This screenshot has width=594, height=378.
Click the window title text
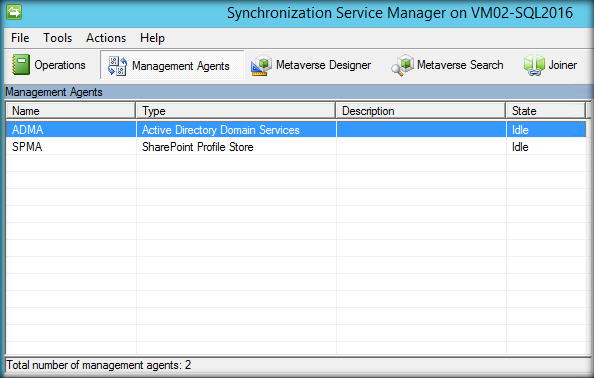click(x=400, y=13)
